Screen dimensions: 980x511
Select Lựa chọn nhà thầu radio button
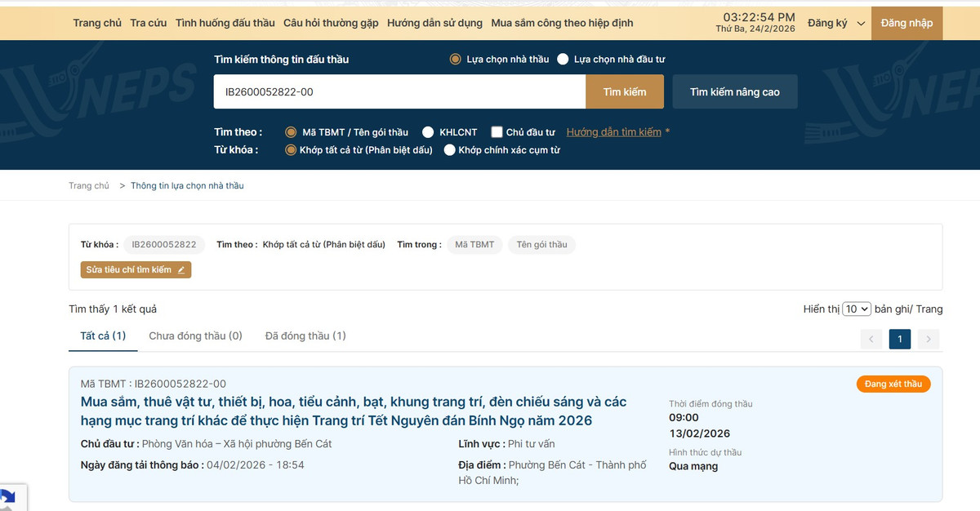[456, 60]
